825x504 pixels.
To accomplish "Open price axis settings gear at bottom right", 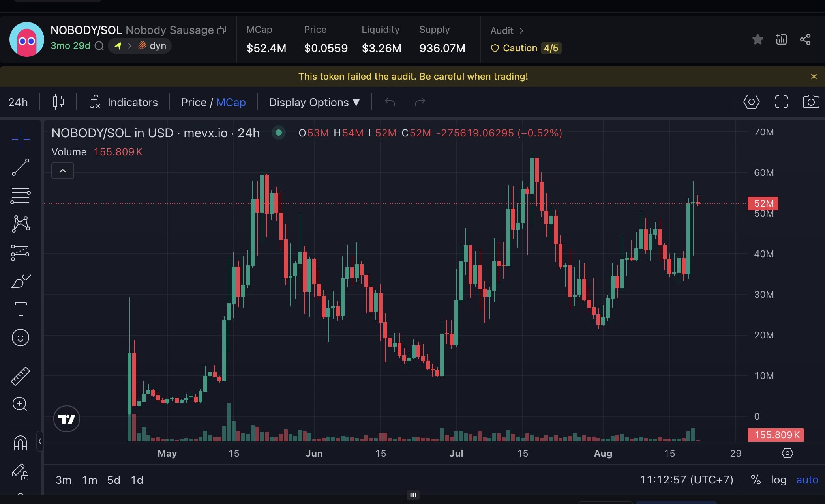I will [x=787, y=453].
